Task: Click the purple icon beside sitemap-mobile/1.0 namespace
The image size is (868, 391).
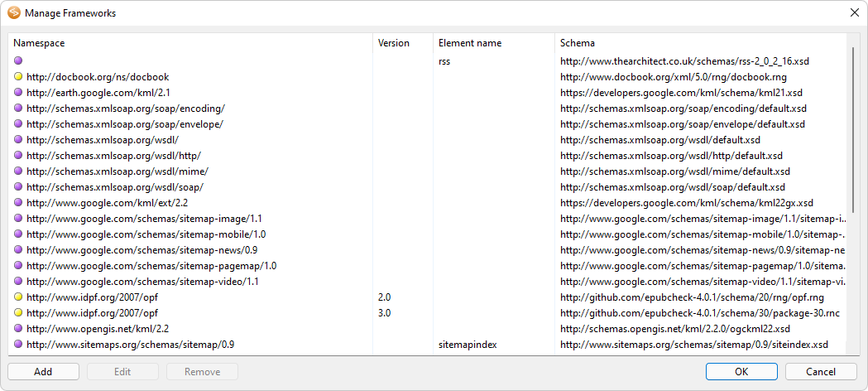Action: pos(18,234)
